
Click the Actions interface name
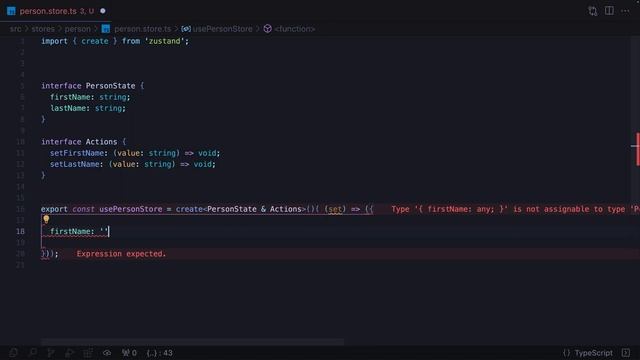point(101,142)
